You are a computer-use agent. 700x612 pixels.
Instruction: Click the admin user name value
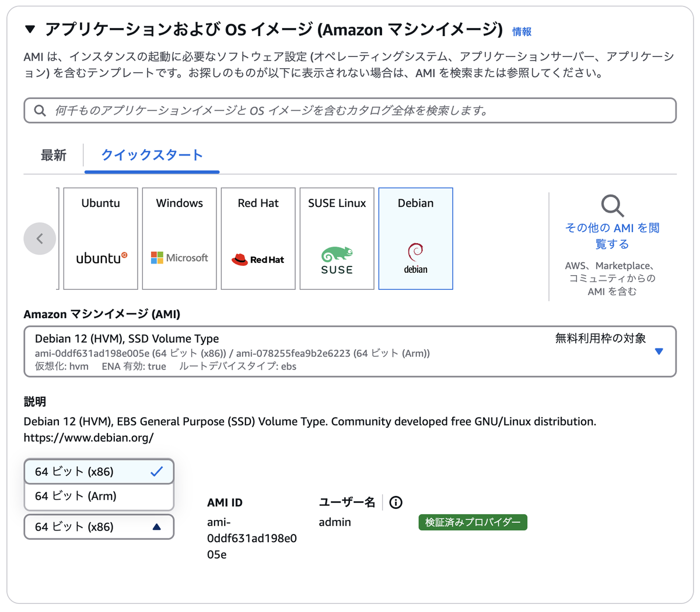(x=335, y=522)
